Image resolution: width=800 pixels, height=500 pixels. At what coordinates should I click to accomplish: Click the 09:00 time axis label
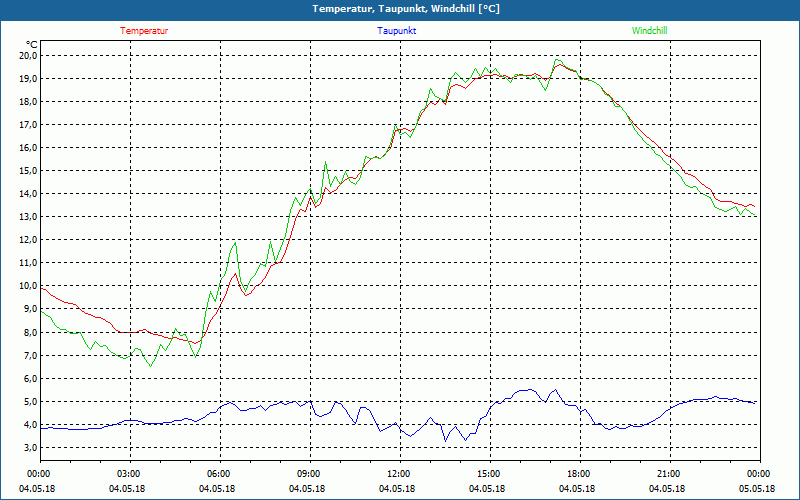coord(307,474)
